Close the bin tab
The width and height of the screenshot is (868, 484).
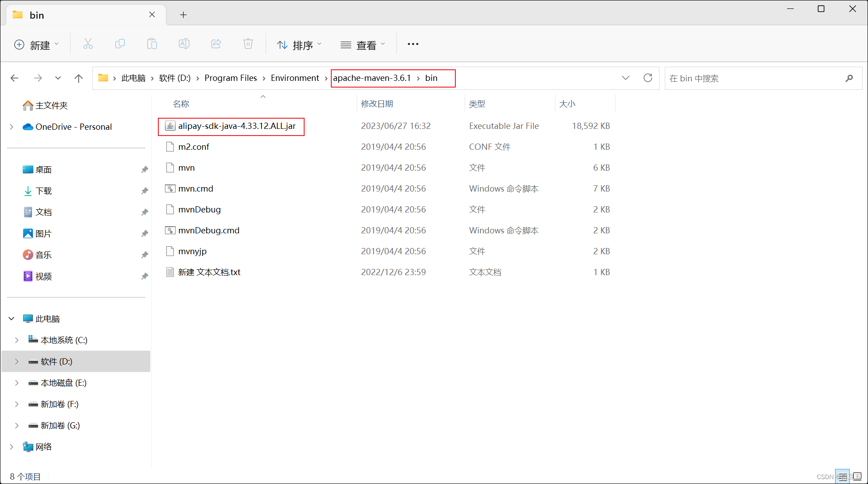tap(152, 15)
